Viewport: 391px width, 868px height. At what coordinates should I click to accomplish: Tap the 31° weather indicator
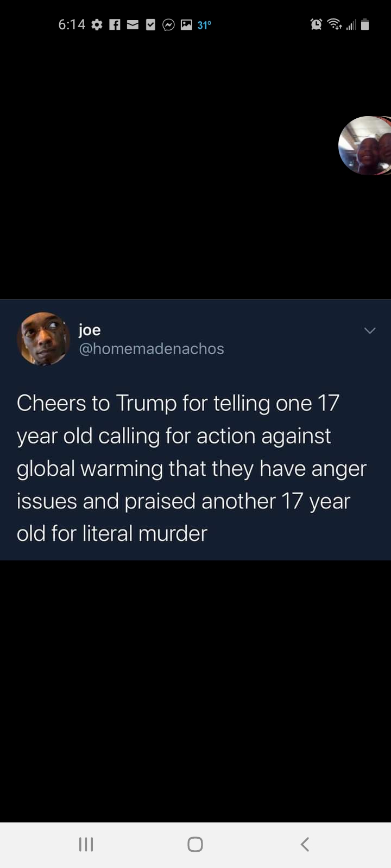(x=204, y=25)
